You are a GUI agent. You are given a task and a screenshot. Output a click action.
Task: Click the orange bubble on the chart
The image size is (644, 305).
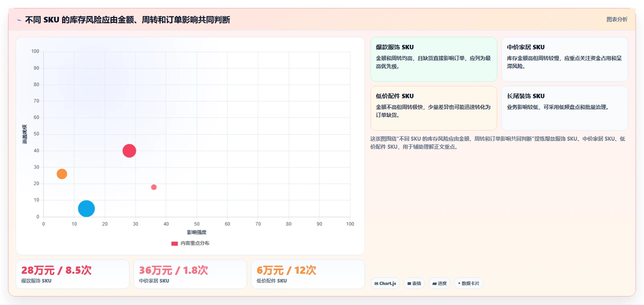62,174
